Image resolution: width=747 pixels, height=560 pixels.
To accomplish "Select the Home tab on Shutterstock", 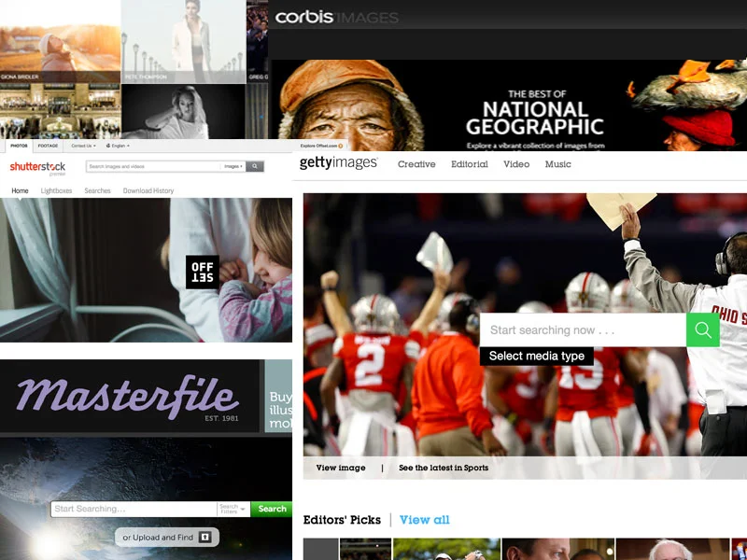I will click(x=20, y=190).
